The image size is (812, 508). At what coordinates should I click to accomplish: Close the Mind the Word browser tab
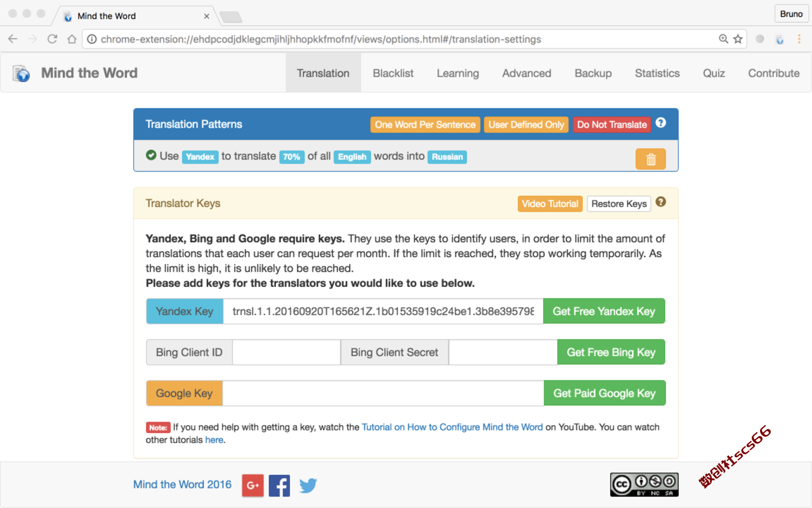[x=207, y=16]
